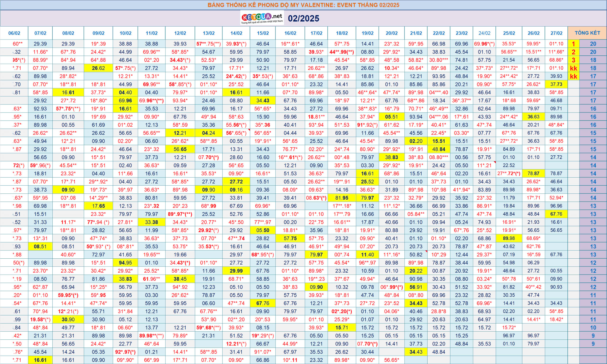This screenshot has height=364, width=607.
Task: Select the 12/02 column header
Action: (180, 33)
